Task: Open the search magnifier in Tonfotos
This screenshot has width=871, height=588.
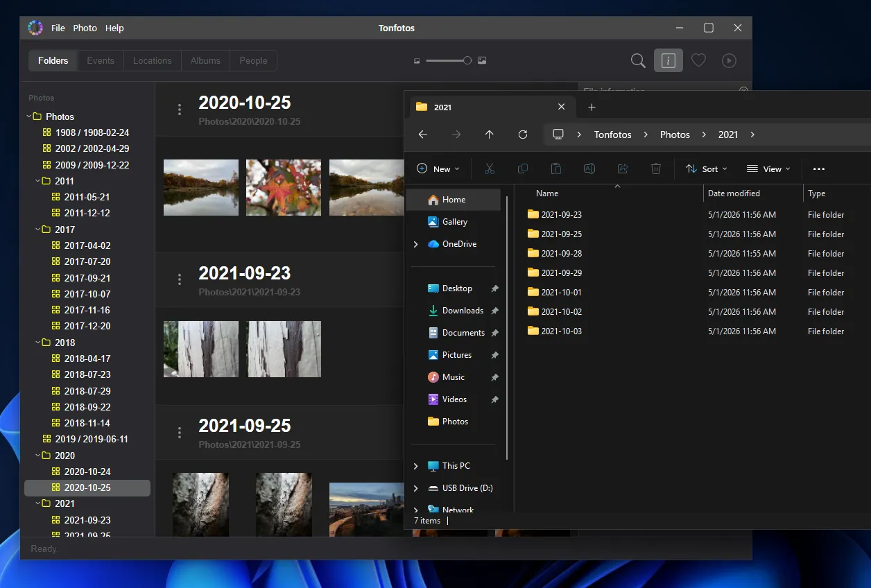Action: click(638, 61)
